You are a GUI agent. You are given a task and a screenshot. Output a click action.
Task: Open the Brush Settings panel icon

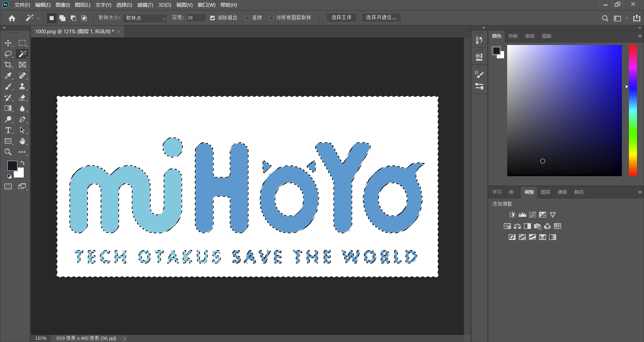(x=479, y=75)
